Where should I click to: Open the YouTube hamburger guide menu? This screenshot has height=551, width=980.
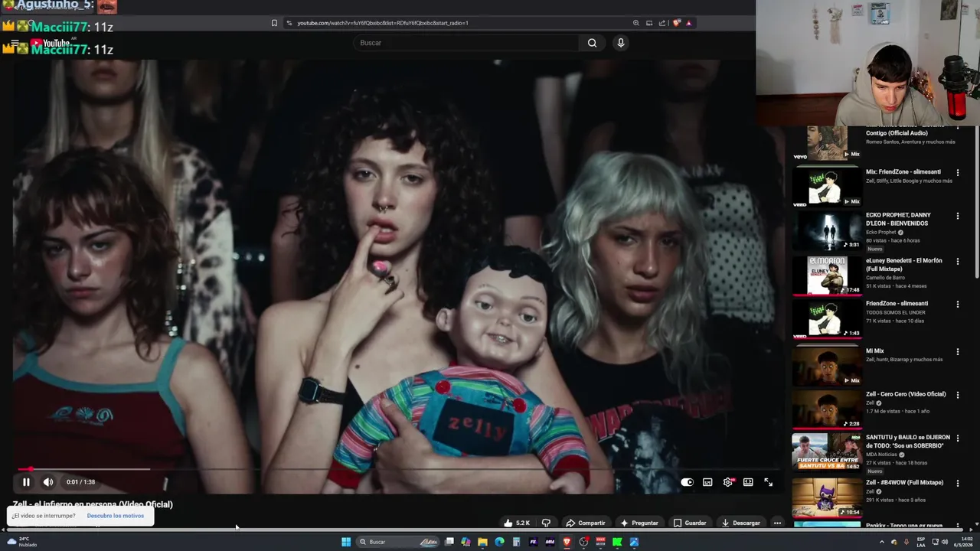coord(15,44)
